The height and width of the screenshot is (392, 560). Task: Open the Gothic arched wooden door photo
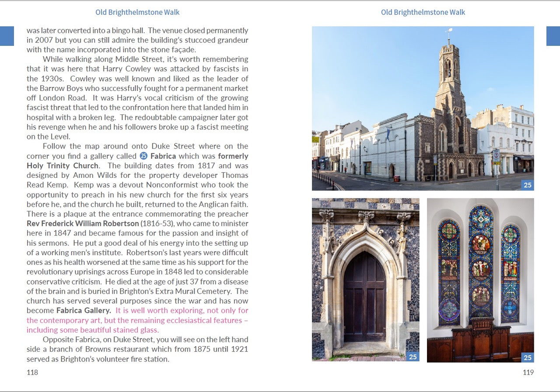[x=365, y=280]
